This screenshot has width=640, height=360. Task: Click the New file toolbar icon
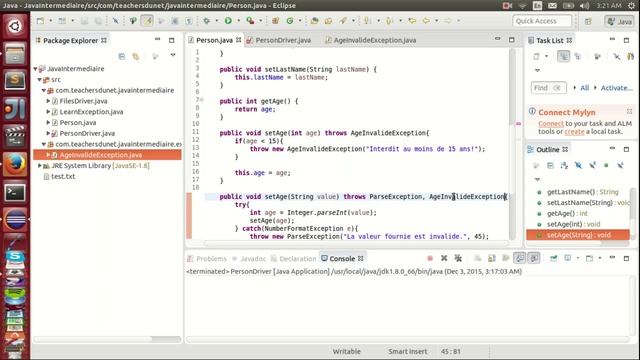coord(40,21)
